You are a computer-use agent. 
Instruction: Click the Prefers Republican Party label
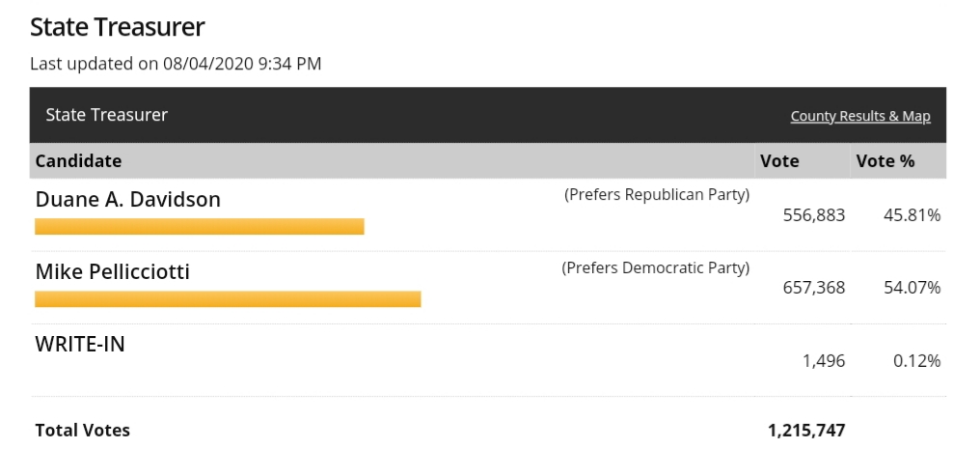(x=656, y=195)
